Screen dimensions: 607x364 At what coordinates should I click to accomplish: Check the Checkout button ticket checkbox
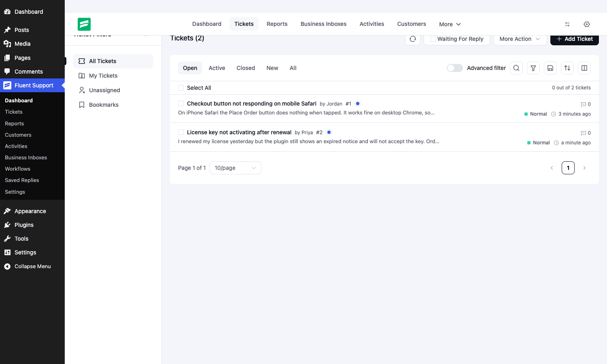181,104
